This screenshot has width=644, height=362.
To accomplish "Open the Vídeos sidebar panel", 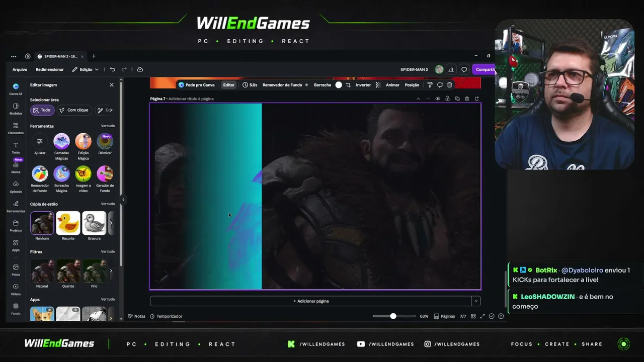I will (x=16, y=289).
